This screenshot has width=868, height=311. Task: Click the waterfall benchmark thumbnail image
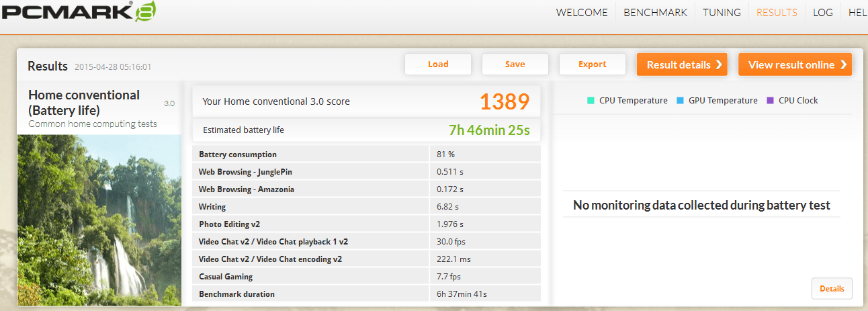pos(99,220)
